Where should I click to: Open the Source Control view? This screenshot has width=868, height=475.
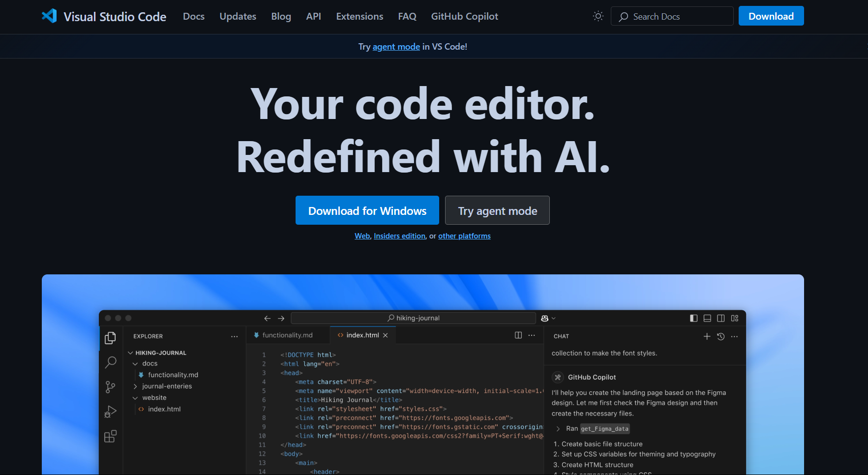point(110,387)
